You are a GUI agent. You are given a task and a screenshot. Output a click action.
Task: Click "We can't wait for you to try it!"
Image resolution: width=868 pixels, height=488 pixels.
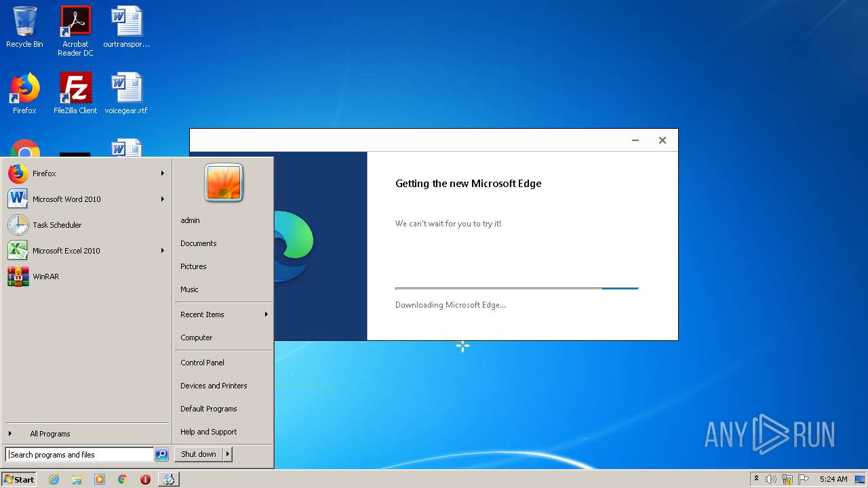(x=448, y=224)
